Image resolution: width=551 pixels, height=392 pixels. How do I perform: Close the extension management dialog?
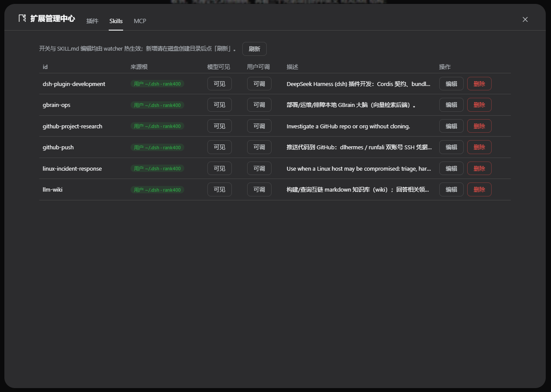(525, 19)
